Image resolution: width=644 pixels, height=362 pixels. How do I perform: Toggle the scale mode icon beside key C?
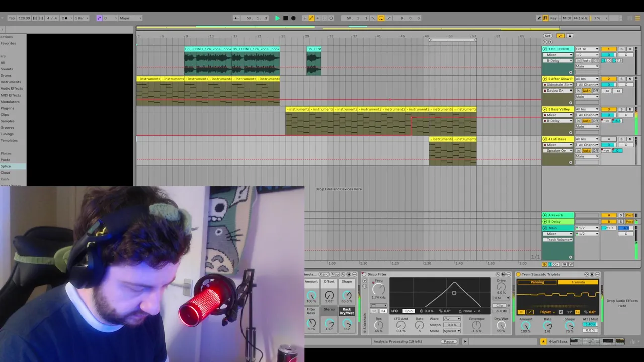pos(99,18)
